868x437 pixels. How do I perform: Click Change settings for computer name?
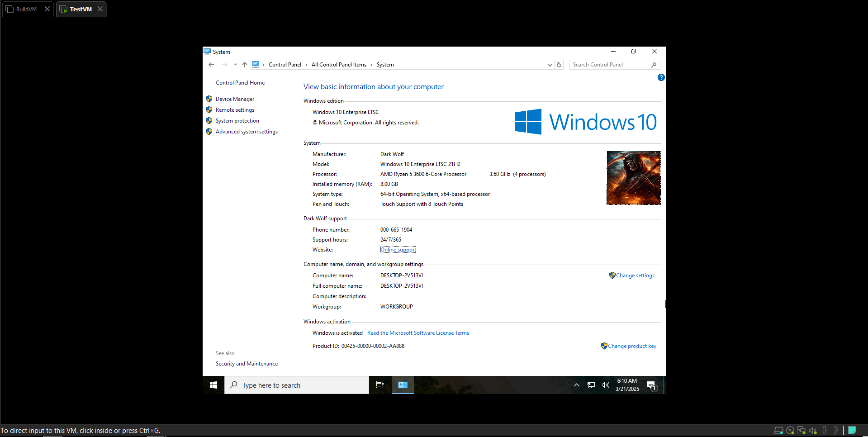(635, 275)
